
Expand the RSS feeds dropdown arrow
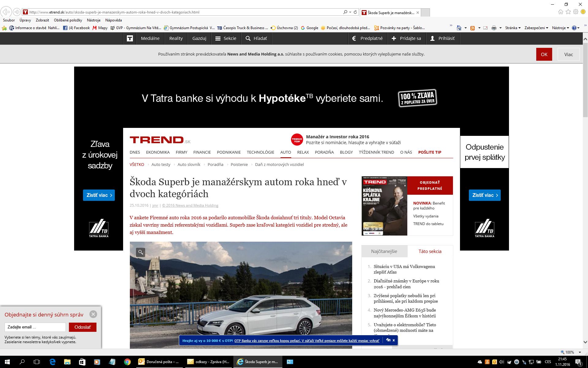point(479,28)
